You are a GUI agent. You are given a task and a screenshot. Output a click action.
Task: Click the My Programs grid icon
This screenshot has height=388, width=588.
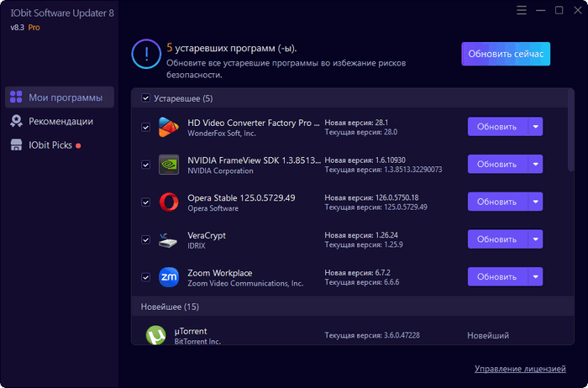pos(16,97)
